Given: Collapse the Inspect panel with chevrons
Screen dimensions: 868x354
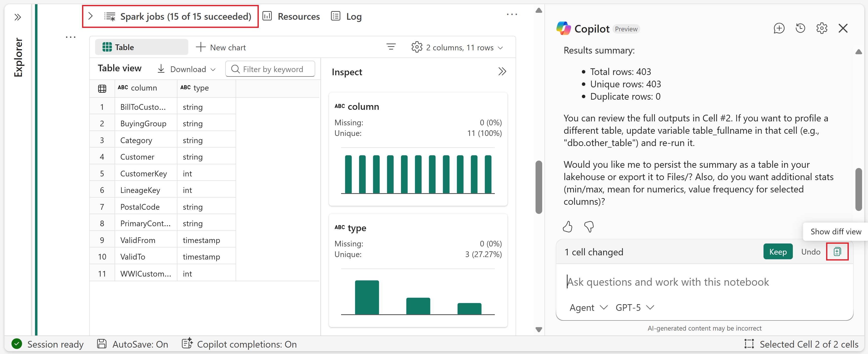Looking at the screenshot, I should (x=502, y=72).
